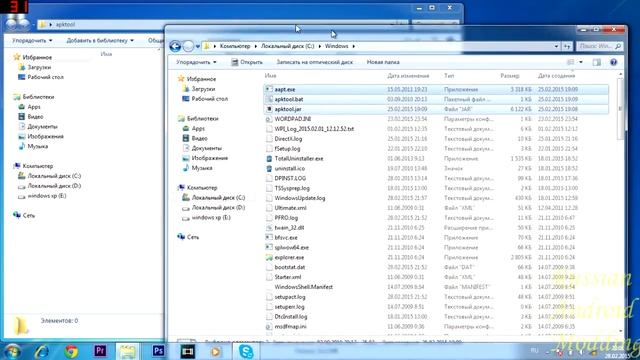Click the Windows Start button

coord(12,351)
